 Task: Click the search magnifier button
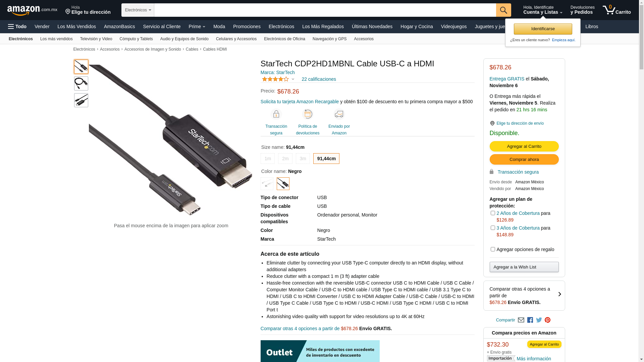tap(503, 10)
